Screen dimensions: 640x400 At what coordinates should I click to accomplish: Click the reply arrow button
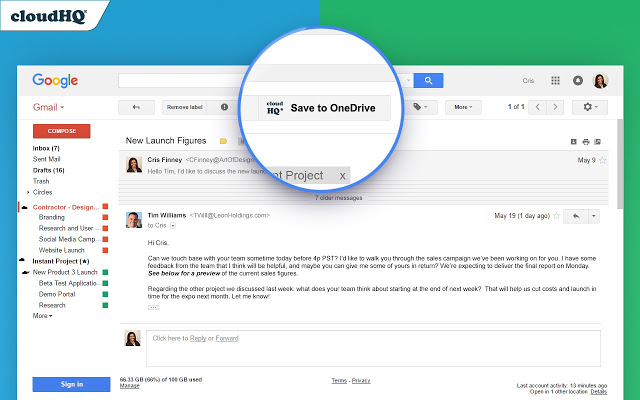[576, 216]
